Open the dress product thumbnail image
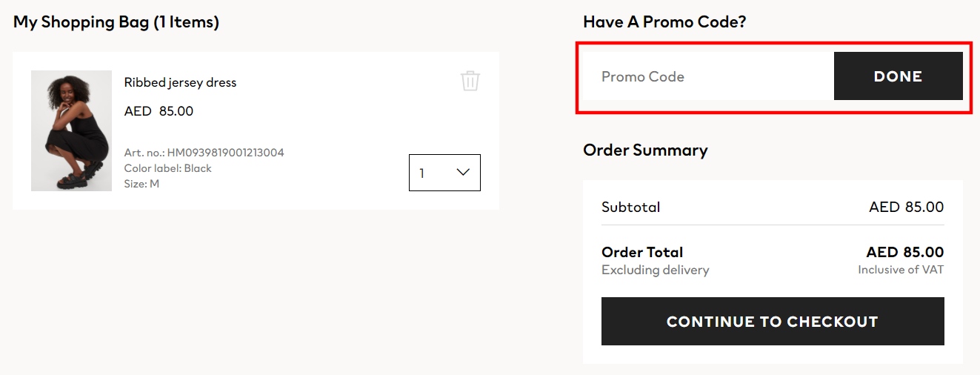The height and width of the screenshot is (375, 980). click(71, 130)
